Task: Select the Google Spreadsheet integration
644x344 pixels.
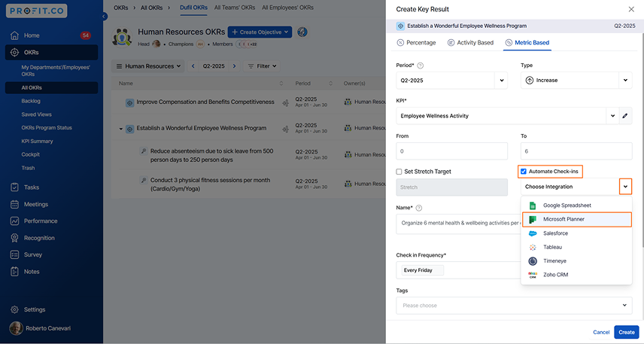Action: tap(576, 205)
